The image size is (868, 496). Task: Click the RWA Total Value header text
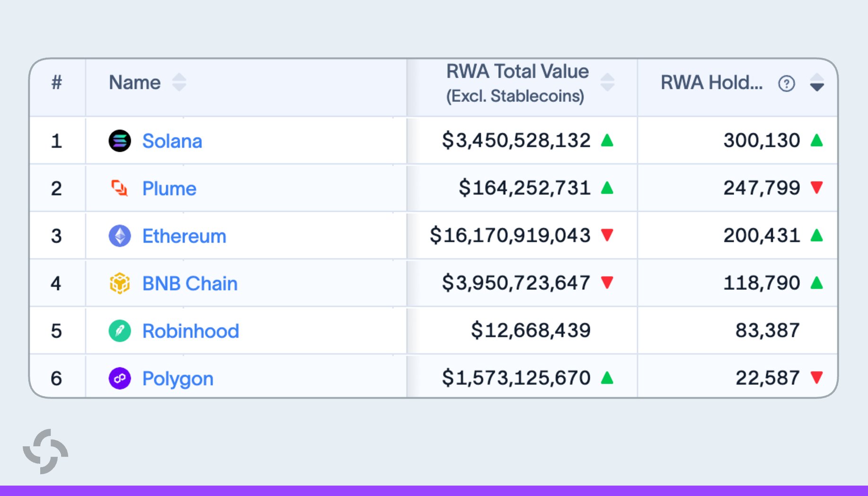click(x=517, y=83)
